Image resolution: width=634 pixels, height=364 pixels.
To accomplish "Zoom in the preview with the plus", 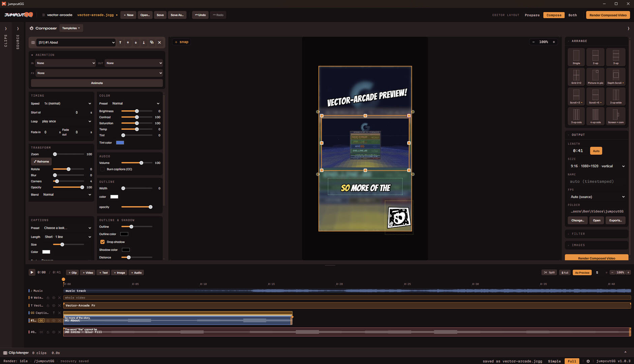I will pos(554,42).
